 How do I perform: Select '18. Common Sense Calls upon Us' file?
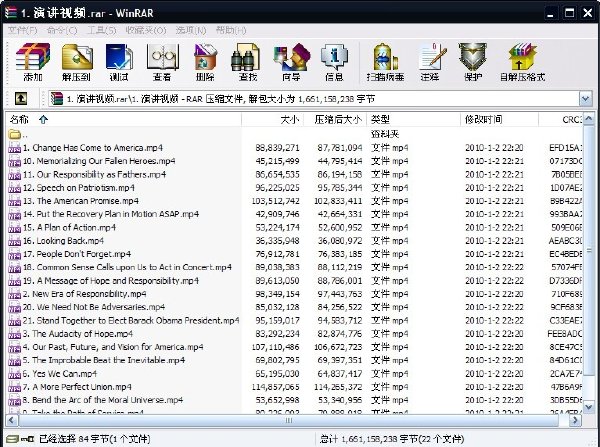click(127, 268)
